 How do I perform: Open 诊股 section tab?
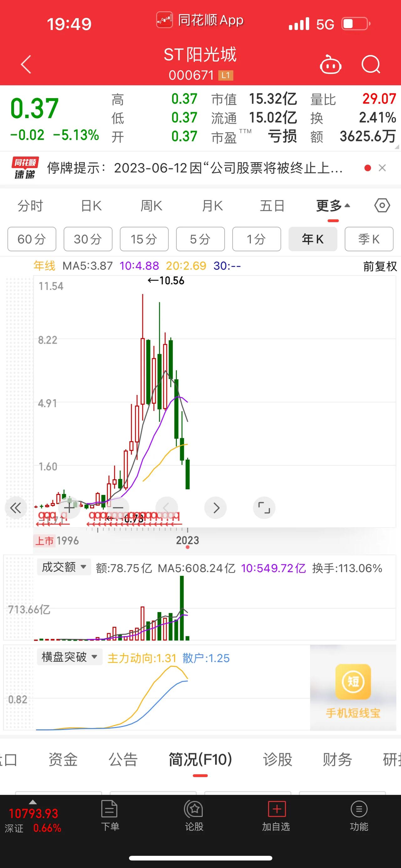coord(278,760)
